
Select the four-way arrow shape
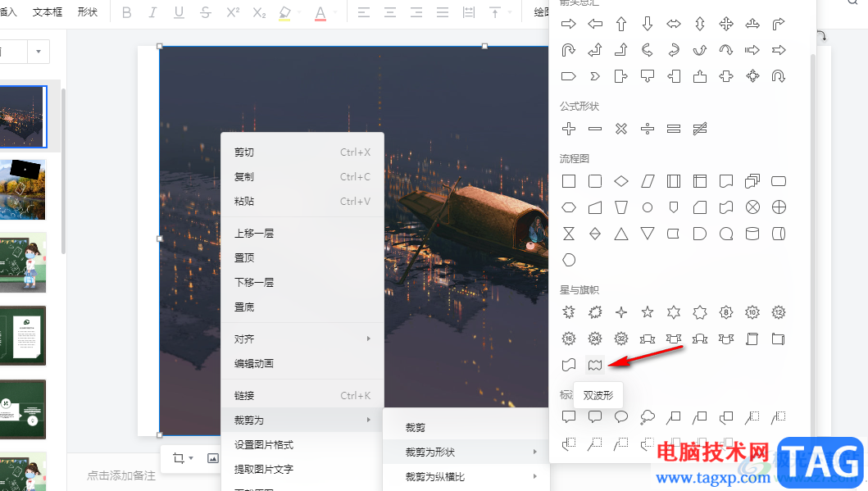726,24
